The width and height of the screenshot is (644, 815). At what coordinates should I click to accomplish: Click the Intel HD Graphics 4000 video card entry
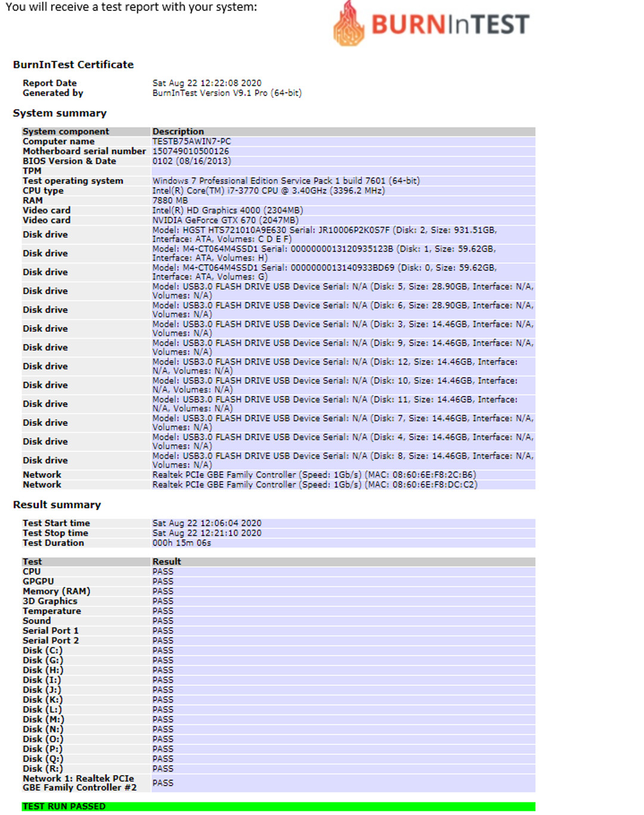click(x=228, y=211)
